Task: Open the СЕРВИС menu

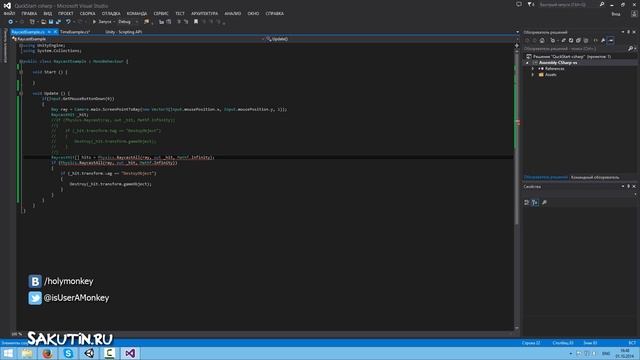Action: pyautogui.click(x=161, y=13)
